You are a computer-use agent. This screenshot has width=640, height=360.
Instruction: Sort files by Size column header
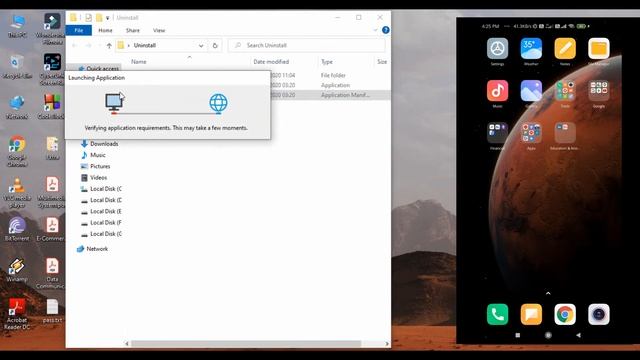(x=382, y=62)
